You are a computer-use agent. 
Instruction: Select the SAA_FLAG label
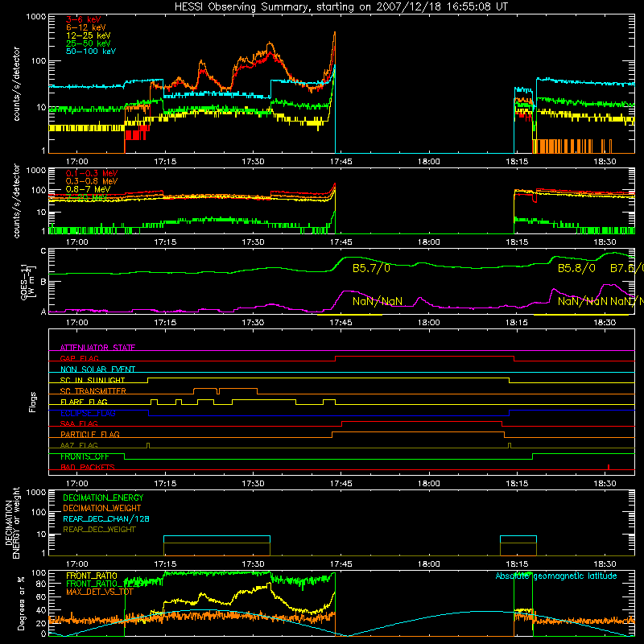(x=79, y=423)
